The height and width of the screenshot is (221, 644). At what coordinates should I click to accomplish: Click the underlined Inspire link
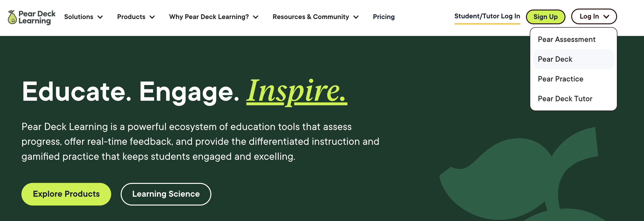296,93
